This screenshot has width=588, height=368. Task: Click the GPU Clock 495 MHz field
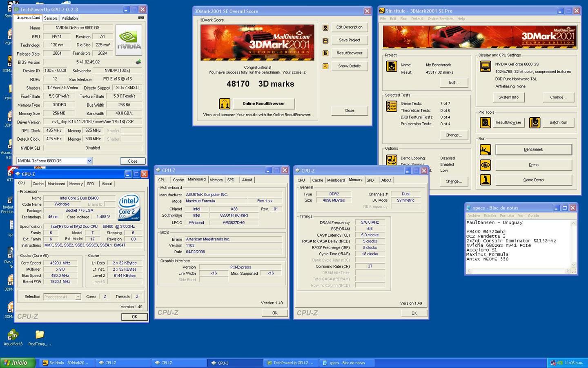[54, 130]
